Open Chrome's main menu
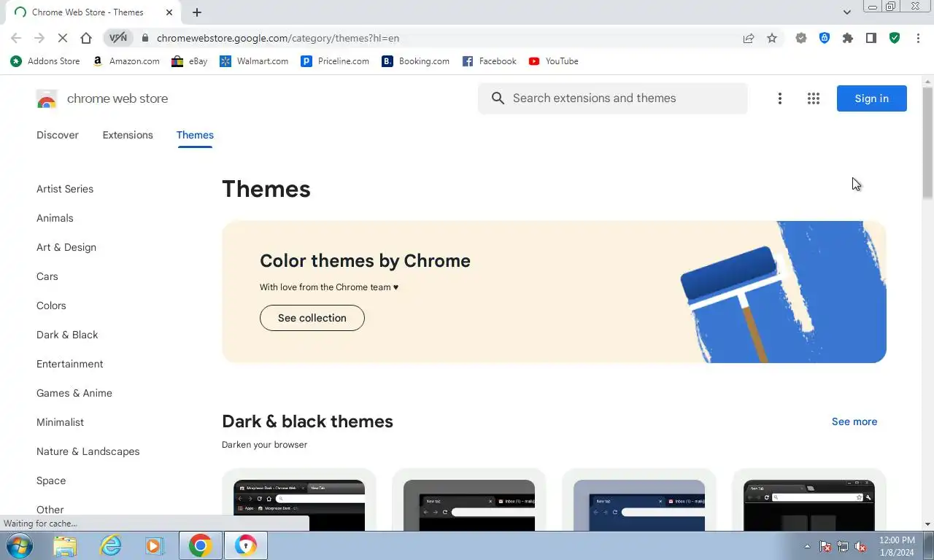Image resolution: width=934 pixels, height=560 pixels. click(918, 38)
